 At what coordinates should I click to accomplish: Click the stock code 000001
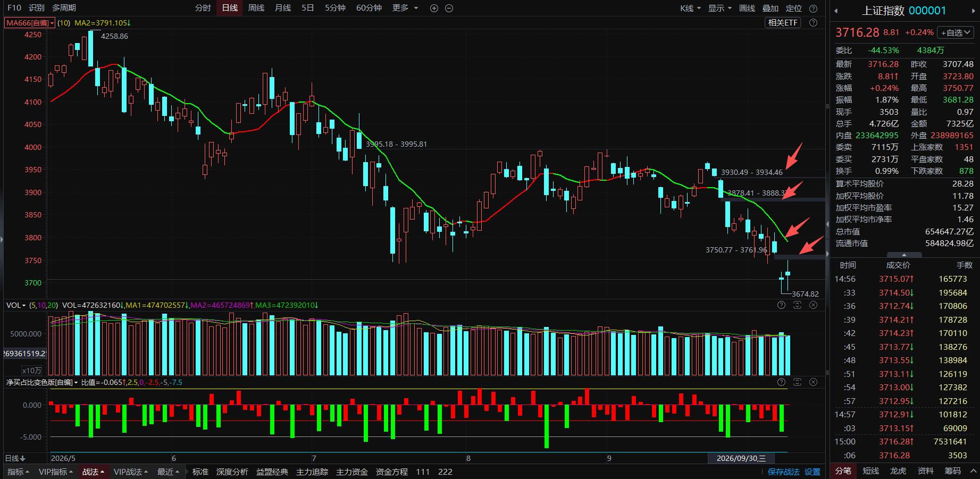click(927, 11)
